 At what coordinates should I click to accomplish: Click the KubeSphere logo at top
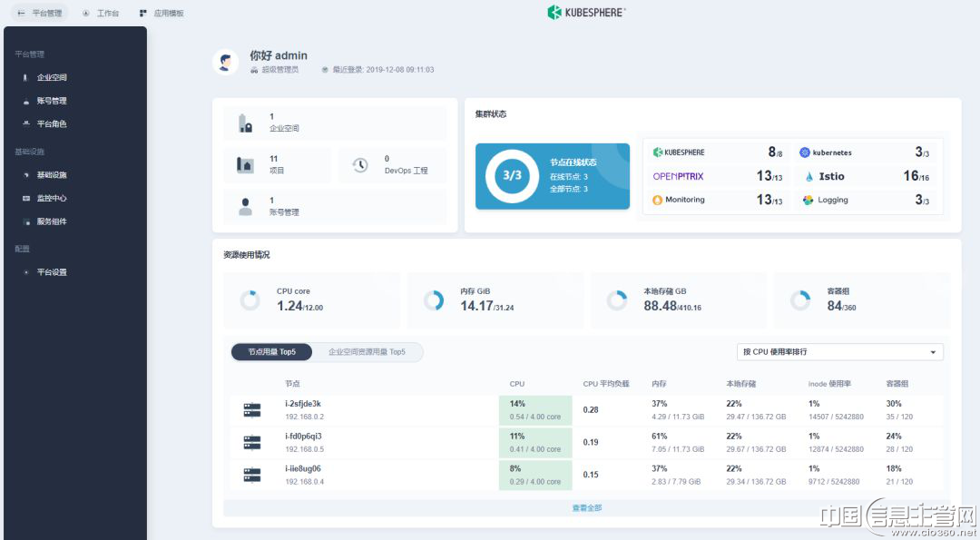pyautogui.click(x=586, y=13)
